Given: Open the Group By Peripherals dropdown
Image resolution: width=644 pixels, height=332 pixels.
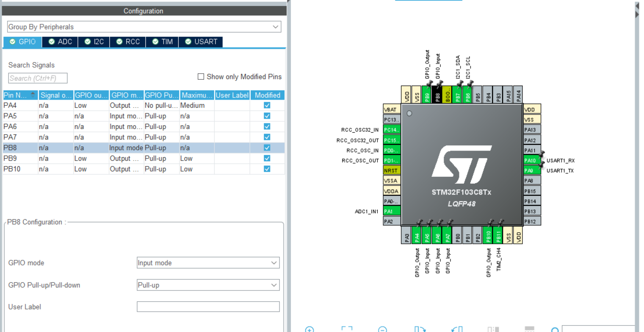Looking at the screenshot, I should (144, 27).
